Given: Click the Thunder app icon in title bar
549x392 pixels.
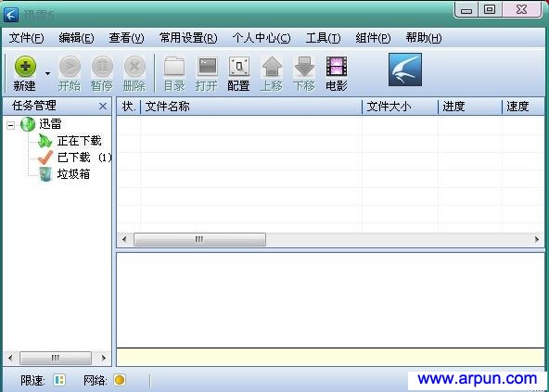Looking at the screenshot, I should 11,15.
